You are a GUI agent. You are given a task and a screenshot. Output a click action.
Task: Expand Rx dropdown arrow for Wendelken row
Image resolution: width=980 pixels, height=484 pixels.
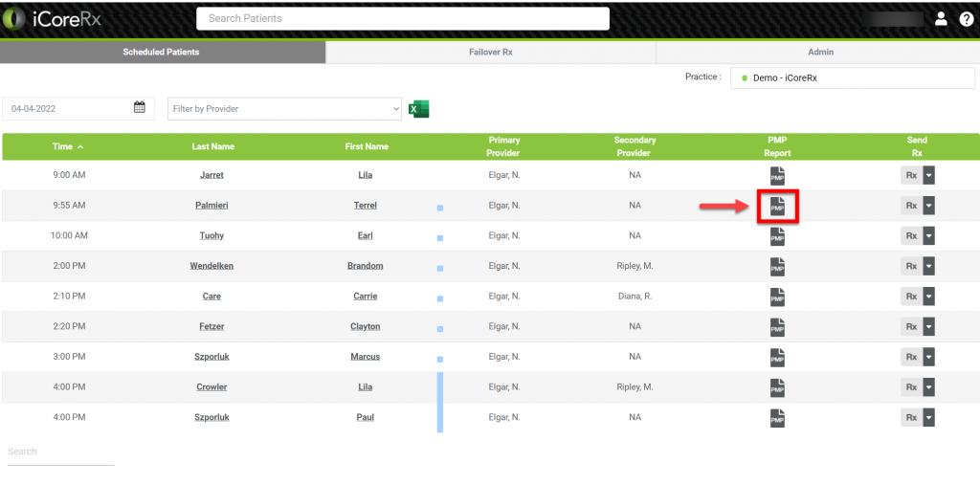928,266
